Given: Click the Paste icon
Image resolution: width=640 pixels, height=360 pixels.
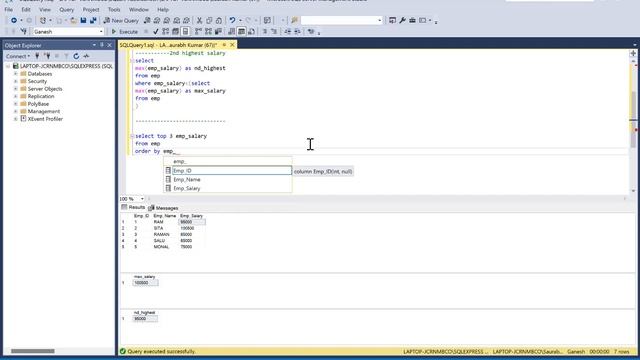Looking at the screenshot, I should click(219, 20).
